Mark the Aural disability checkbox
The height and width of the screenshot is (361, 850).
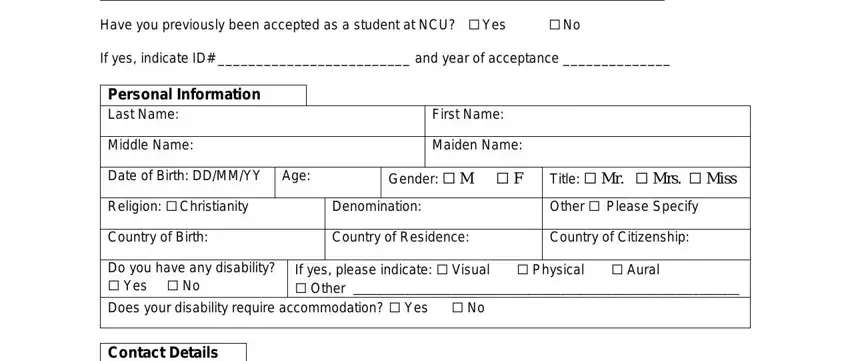click(617, 270)
